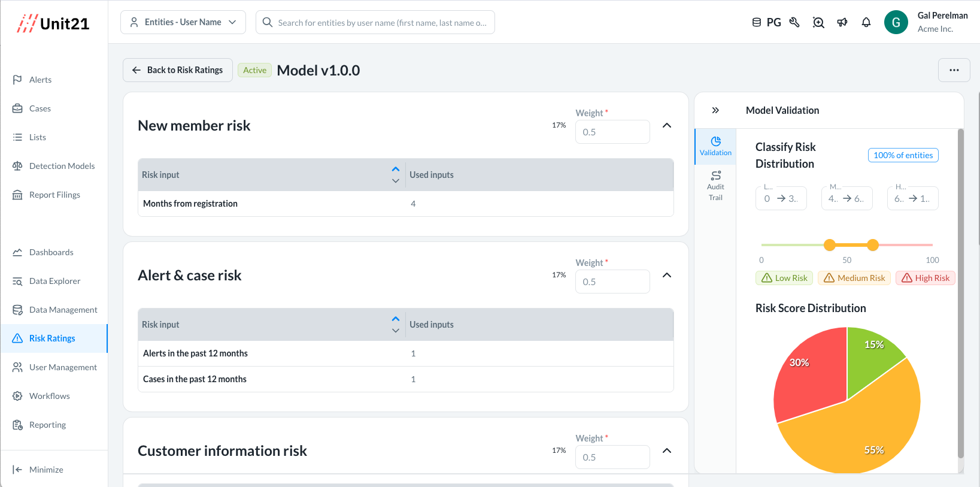
Task: Open Detection Models in sidebar
Action: [x=62, y=166]
